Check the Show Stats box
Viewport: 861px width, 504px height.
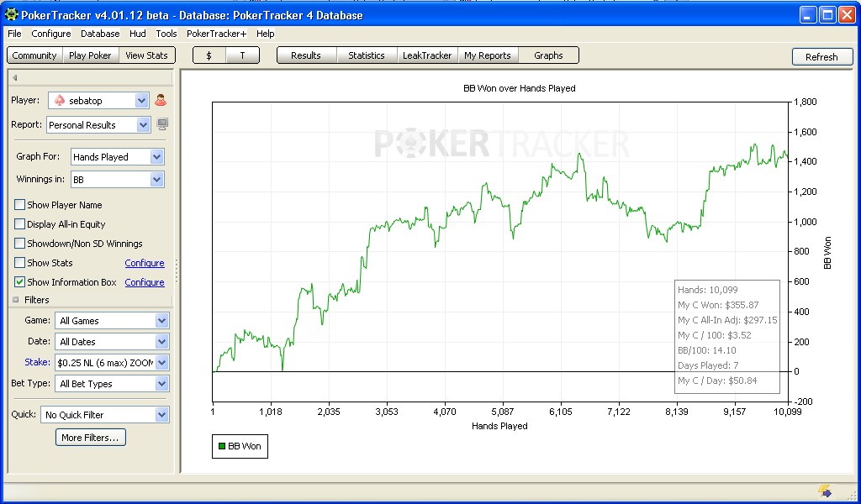[x=20, y=262]
